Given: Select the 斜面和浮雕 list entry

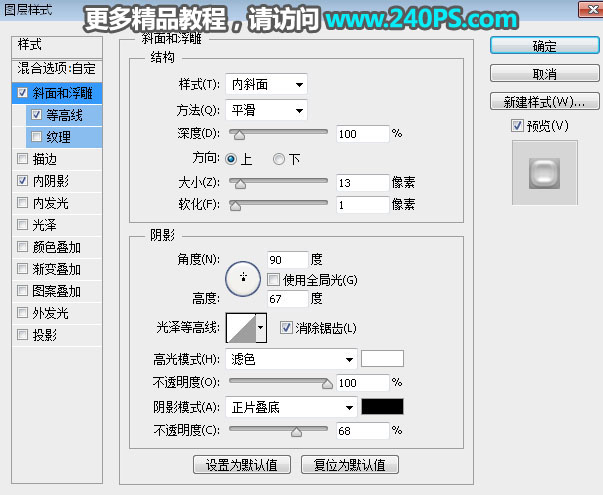Looking at the screenshot, I should 62,93.
